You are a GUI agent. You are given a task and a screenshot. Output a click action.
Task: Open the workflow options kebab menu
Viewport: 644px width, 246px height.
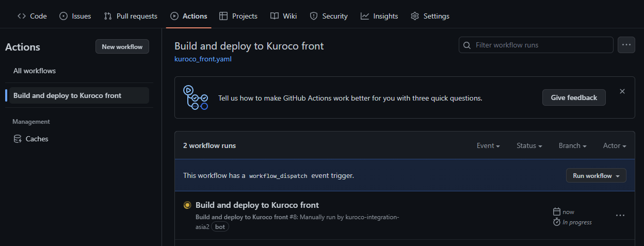[626, 45]
